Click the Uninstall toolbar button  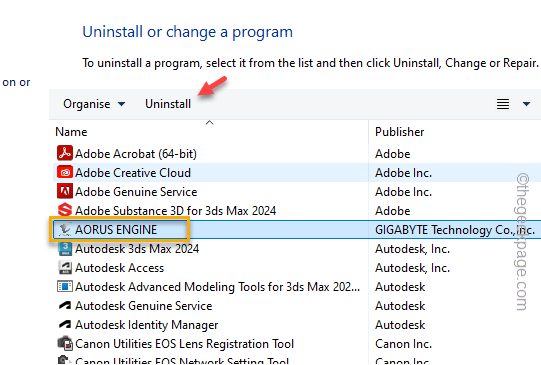(x=168, y=104)
